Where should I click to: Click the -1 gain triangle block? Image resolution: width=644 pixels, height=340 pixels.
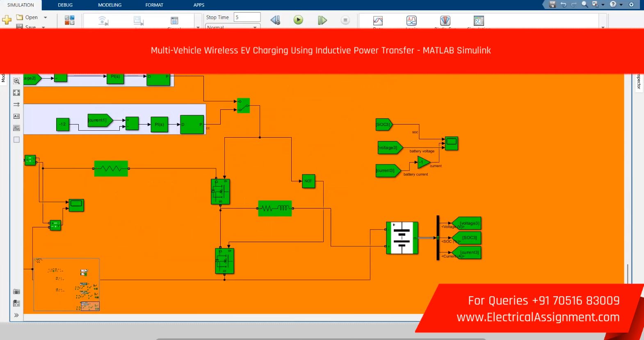click(x=423, y=162)
